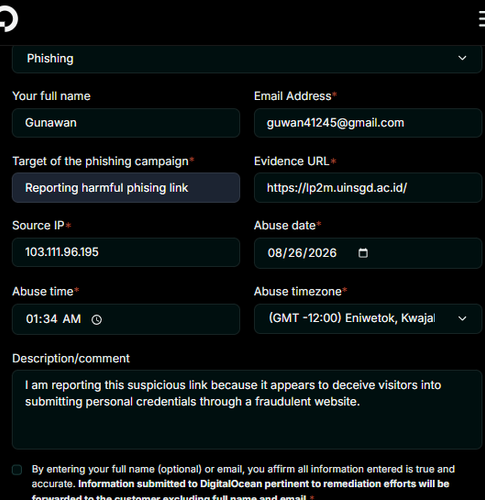Click the Evidence URL input field
Screen dimensions: 485x500
coord(368,188)
